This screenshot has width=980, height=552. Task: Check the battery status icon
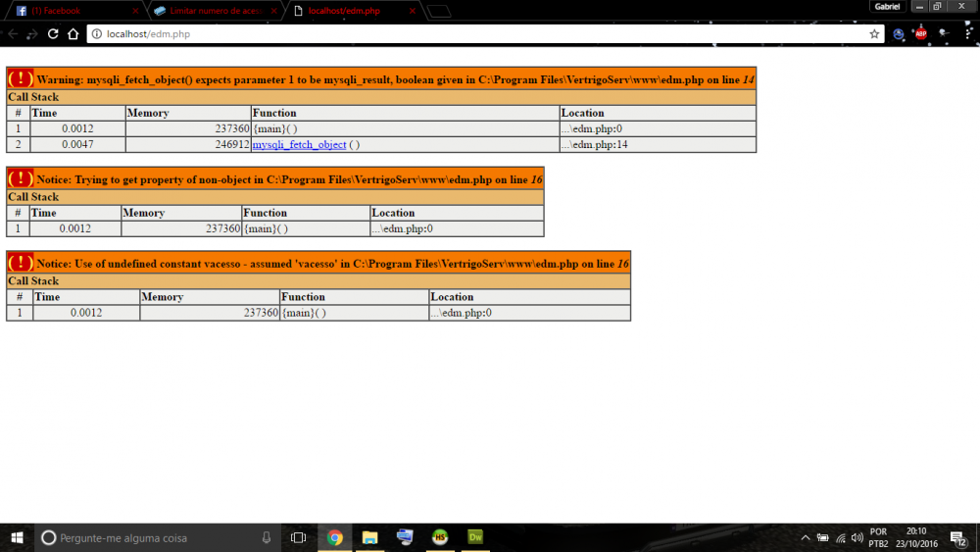coord(822,537)
